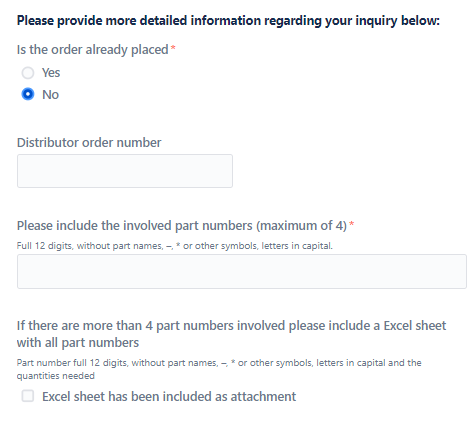Click the 'with all part numbers' text line

pos(78,343)
